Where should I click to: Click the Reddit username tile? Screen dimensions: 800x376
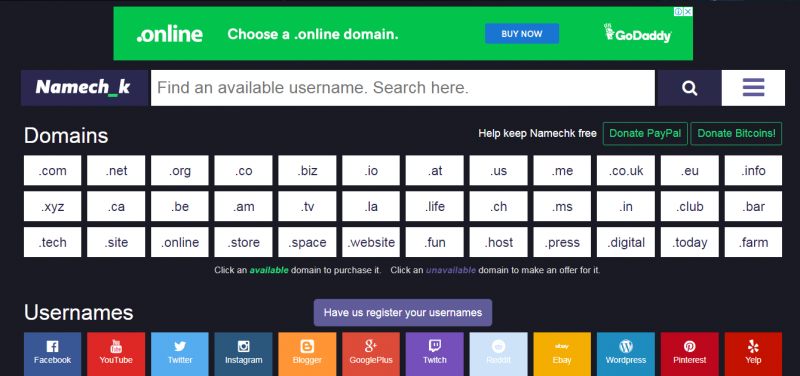click(498, 354)
